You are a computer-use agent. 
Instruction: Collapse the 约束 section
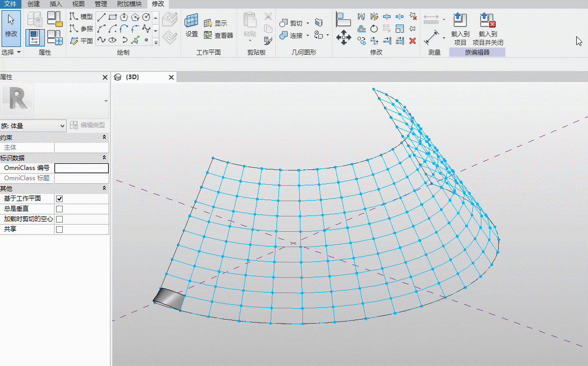[104, 137]
